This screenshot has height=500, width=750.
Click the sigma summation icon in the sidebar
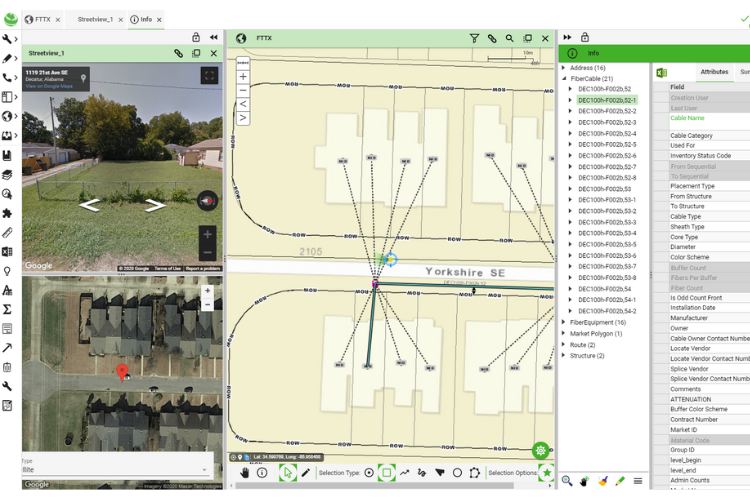tap(7, 310)
